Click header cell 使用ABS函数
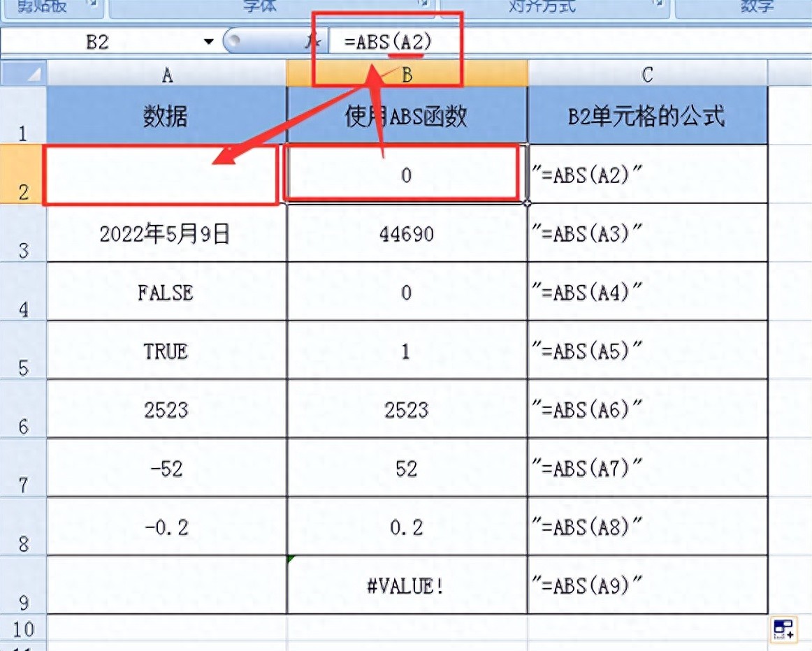The height and width of the screenshot is (651, 812). (407, 115)
